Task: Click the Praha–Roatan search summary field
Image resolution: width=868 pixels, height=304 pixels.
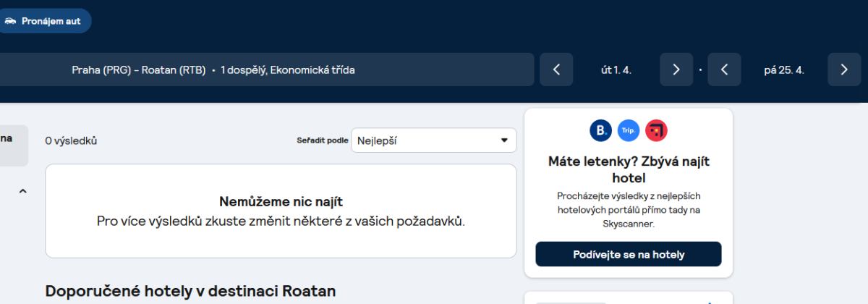Action: (x=213, y=70)
